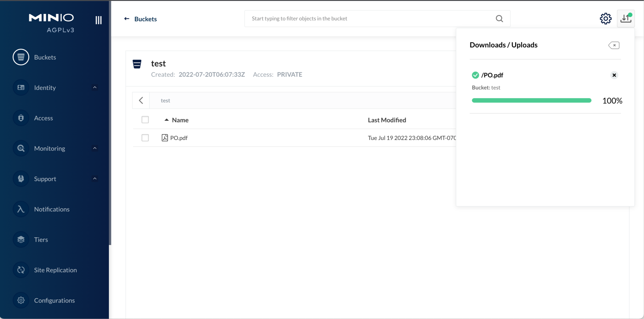The height and width of the screenshot is (319, 644).
Task: Click the Notifications lambda icon
Action: 21,209
